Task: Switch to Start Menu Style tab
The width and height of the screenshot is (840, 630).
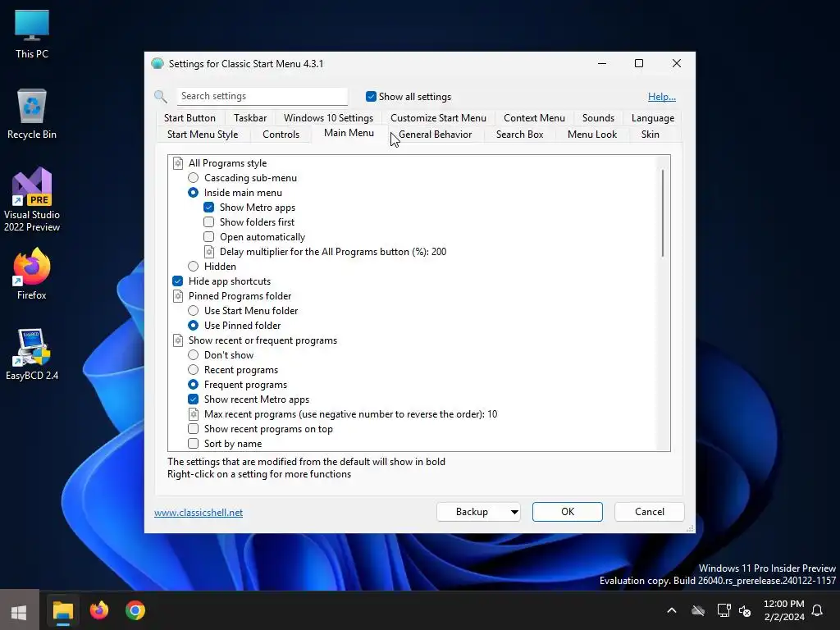Action: pyautogui.click(x=203, y=135)
